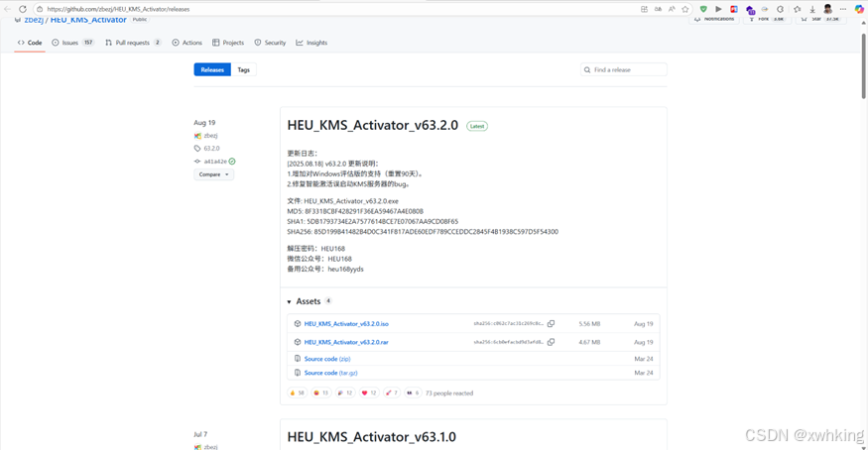React with heart emoji (12)
868x450 pixels.
coord(369,394)
